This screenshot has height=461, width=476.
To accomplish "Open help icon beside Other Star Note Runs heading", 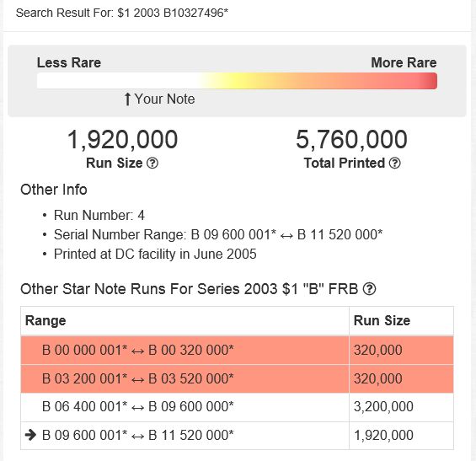I will (x=370, y=289).
